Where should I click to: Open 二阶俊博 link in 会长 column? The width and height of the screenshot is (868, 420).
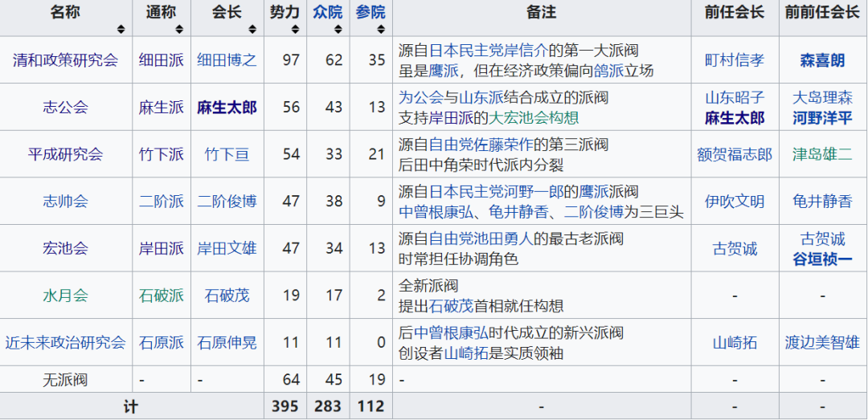[x=227, y=201]
